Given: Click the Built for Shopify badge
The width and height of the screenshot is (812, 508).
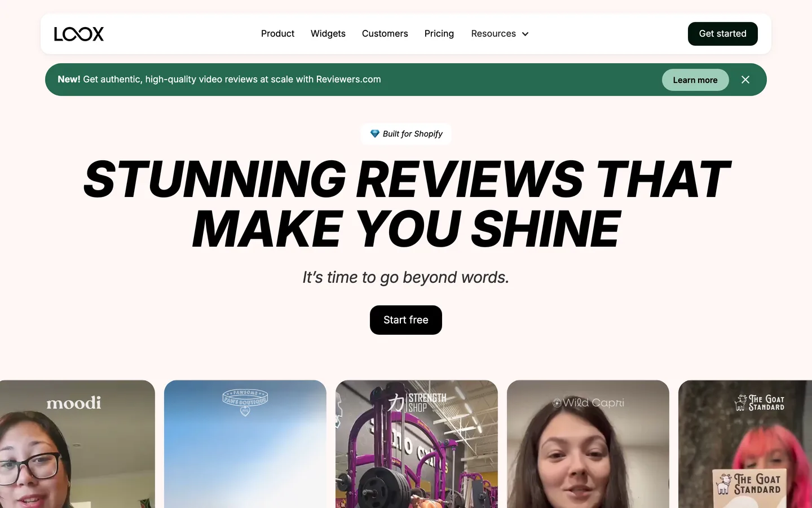Looking at the screenshot, I should click(x=406, y=134).
